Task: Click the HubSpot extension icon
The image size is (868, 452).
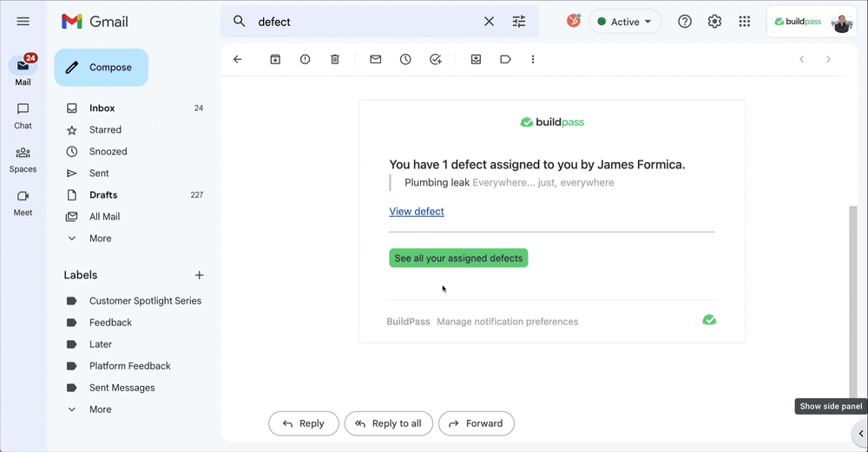Action: pyautogui.click(x=574, y=21)
